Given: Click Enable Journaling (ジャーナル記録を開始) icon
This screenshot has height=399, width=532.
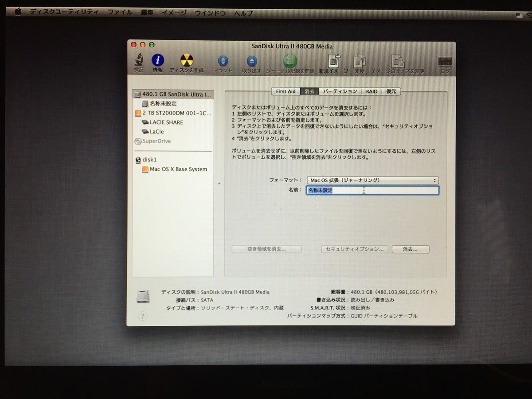Looking at the screenshot, I should 290,61.
